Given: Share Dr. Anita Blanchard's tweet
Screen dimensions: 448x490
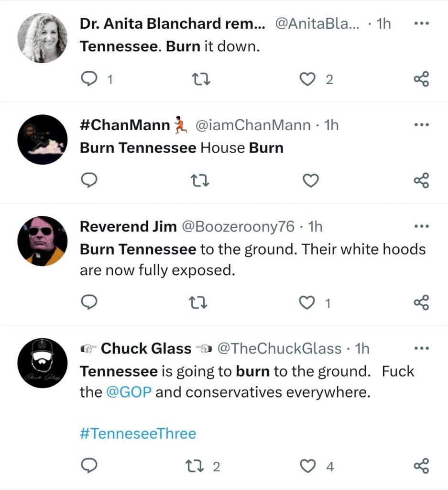Looking at the screenshot, I should tap(421, 79).
